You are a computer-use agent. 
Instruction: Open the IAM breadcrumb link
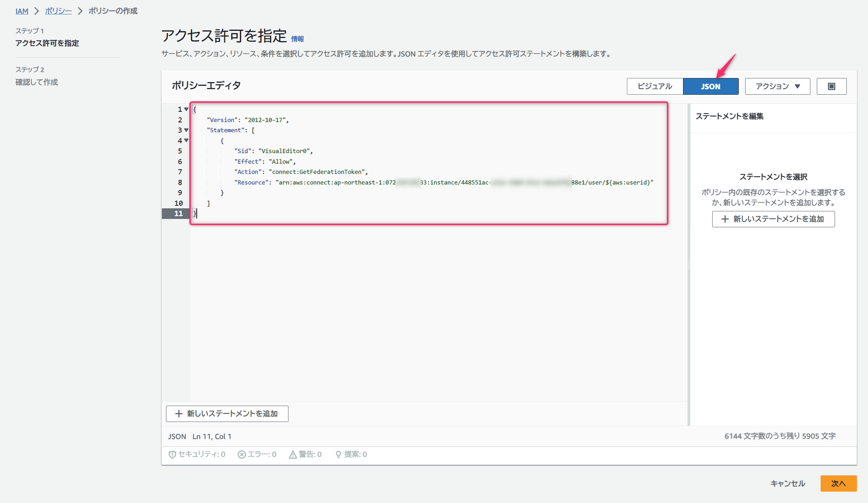[22, 11]
